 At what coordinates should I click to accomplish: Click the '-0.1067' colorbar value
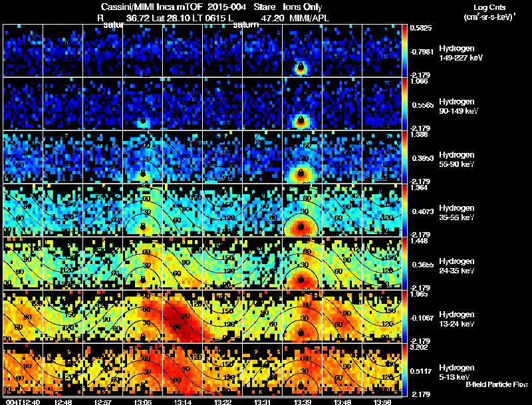422,318
